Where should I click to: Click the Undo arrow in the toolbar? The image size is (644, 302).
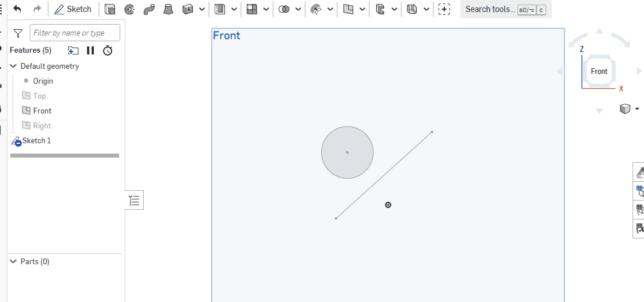(17, 9)
